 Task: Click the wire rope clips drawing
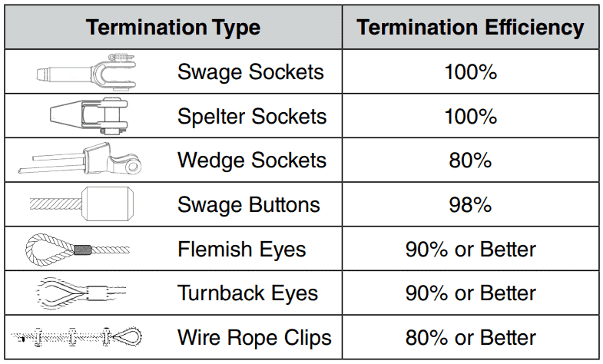(77, 337)
